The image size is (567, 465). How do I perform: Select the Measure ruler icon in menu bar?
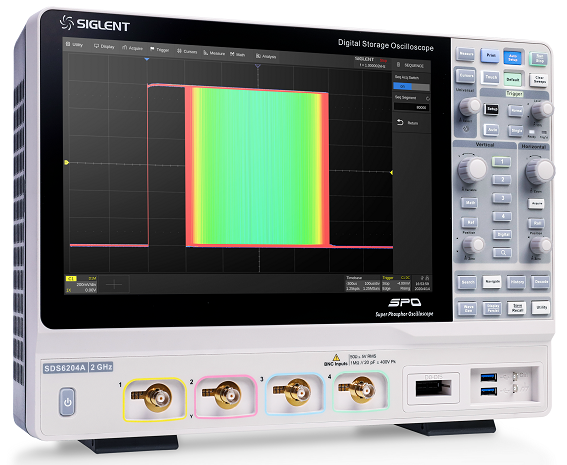pyautogui.click(x=205, y=53)
